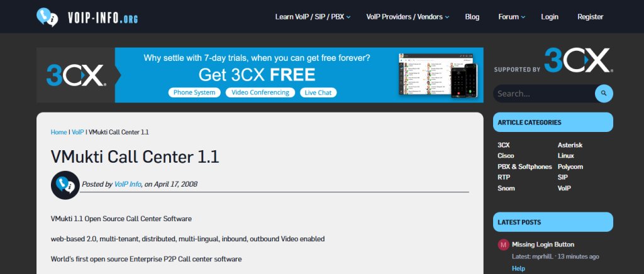Click the 3CX logo in sidebar
Viewport: 644px width, 274px height.
click(x=577, y=62)
